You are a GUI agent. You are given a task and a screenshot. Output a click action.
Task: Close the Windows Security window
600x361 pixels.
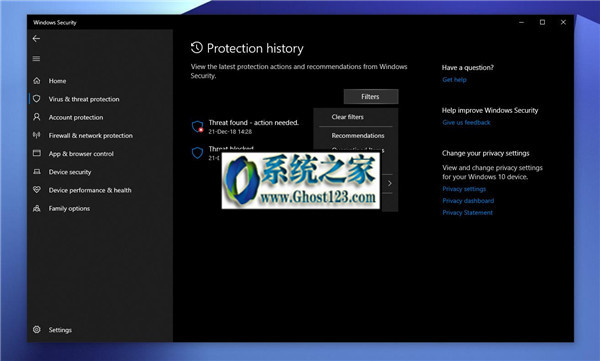[x=563, y=22]
